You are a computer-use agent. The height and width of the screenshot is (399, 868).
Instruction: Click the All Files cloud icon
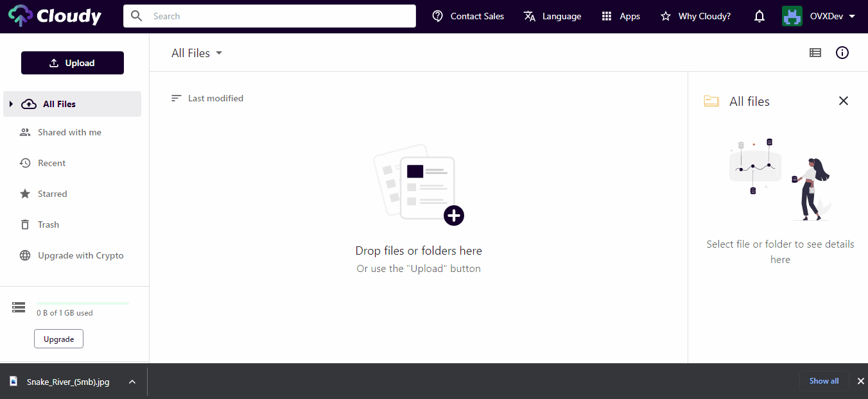(x=29, y=104)
